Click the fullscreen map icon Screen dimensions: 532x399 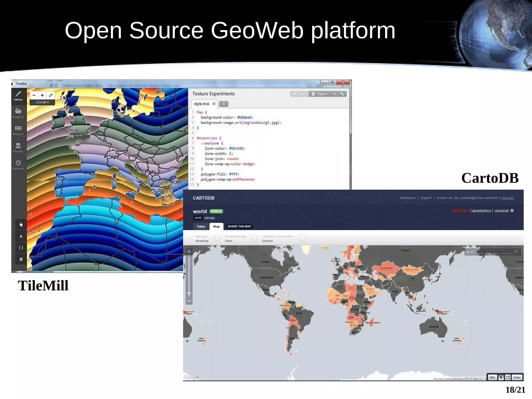point(51,95)
